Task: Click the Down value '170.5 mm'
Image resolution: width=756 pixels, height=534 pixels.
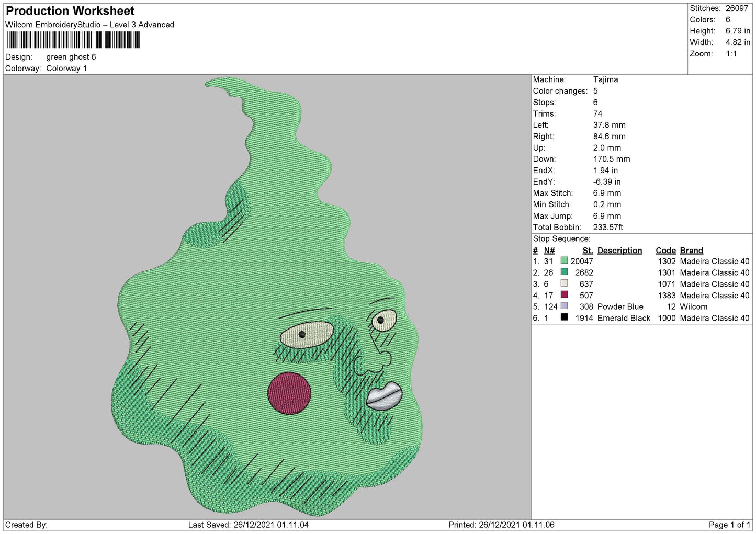Action: click(x=612, y=159)
